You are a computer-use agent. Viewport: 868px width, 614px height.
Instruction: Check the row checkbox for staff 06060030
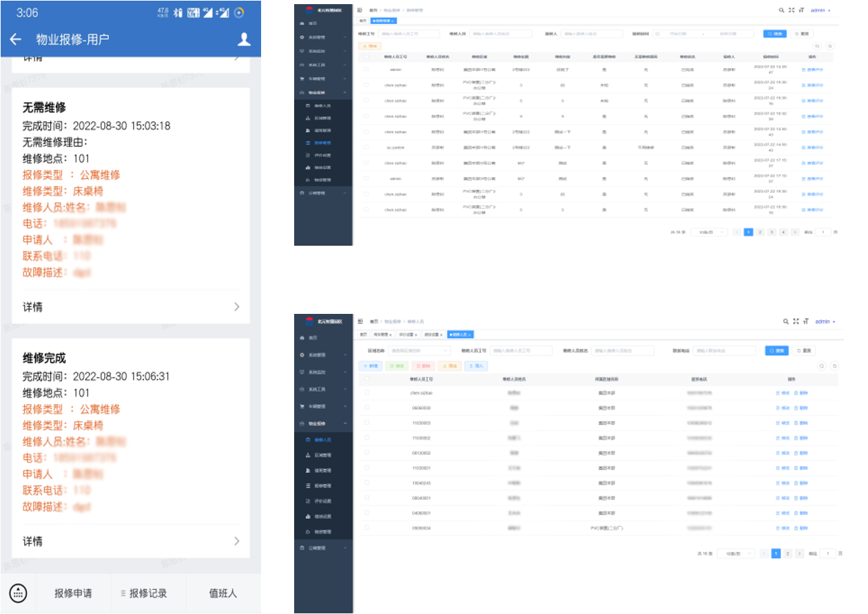[366, 407]
